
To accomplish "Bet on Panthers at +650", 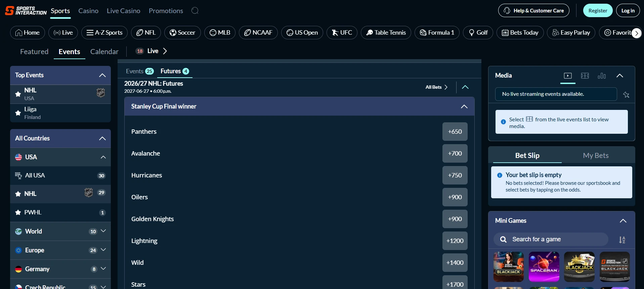I will click(x=455, y=132).
